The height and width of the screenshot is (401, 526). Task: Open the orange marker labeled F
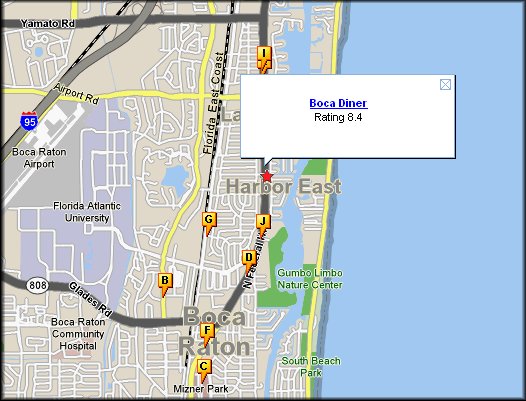[x=208, y=334]
